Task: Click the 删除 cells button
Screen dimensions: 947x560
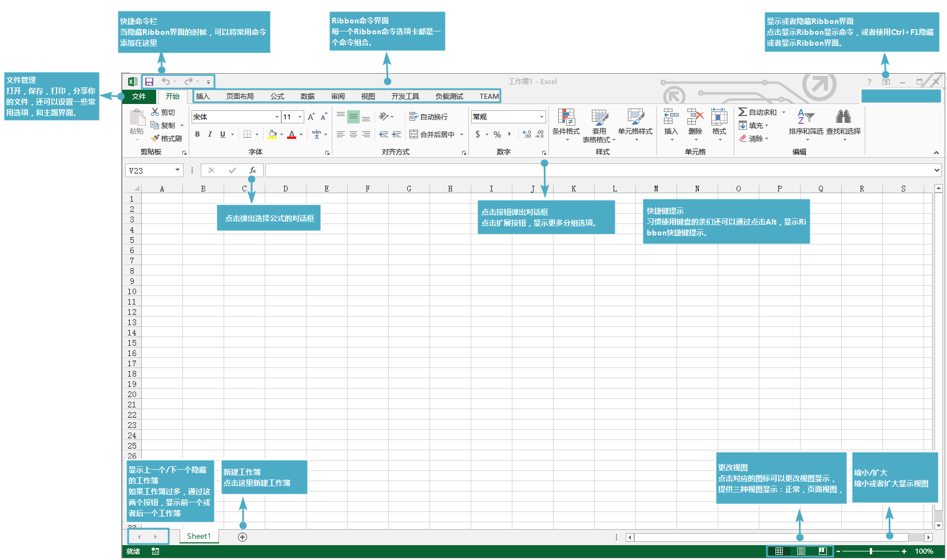Action: point(695,125)
